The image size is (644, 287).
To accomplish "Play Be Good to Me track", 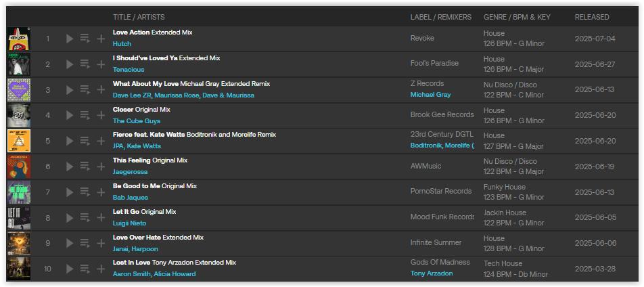I will click(x=70, y=192).
